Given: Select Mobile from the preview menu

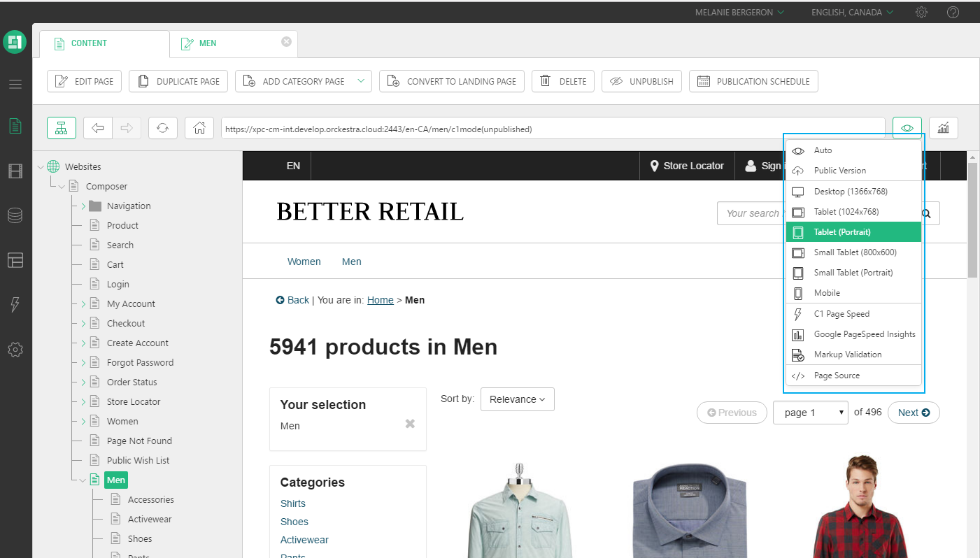Looking at the screenshot, I should click(827, 293).
